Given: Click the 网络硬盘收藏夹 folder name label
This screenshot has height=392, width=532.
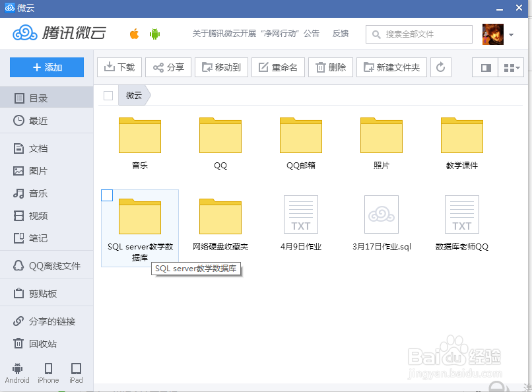Looking at the screenshot, I should 220,247.
